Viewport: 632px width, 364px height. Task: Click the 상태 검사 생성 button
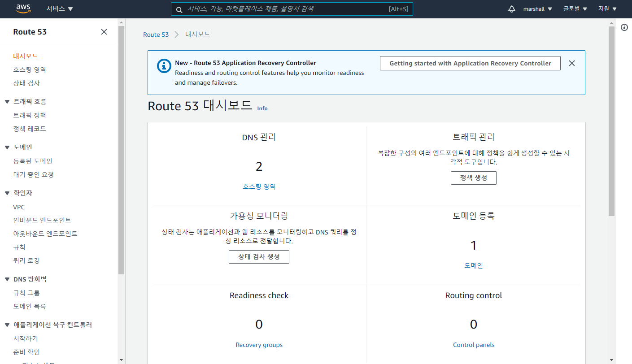259,257
